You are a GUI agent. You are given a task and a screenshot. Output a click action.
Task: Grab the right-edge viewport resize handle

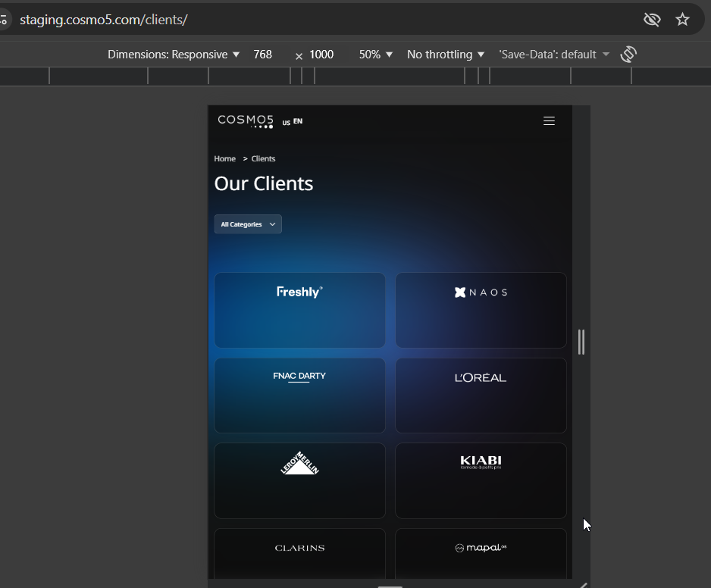coord(581,342)
